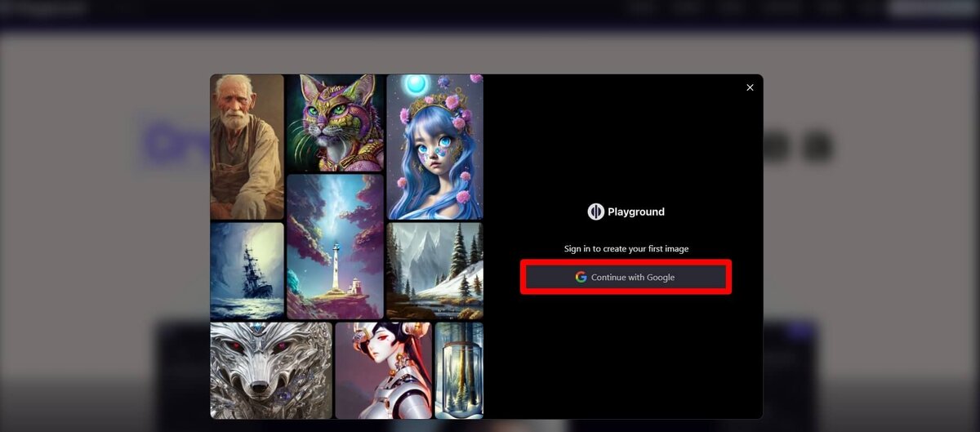Click the Playground logo icon

(x=595, y=212)
